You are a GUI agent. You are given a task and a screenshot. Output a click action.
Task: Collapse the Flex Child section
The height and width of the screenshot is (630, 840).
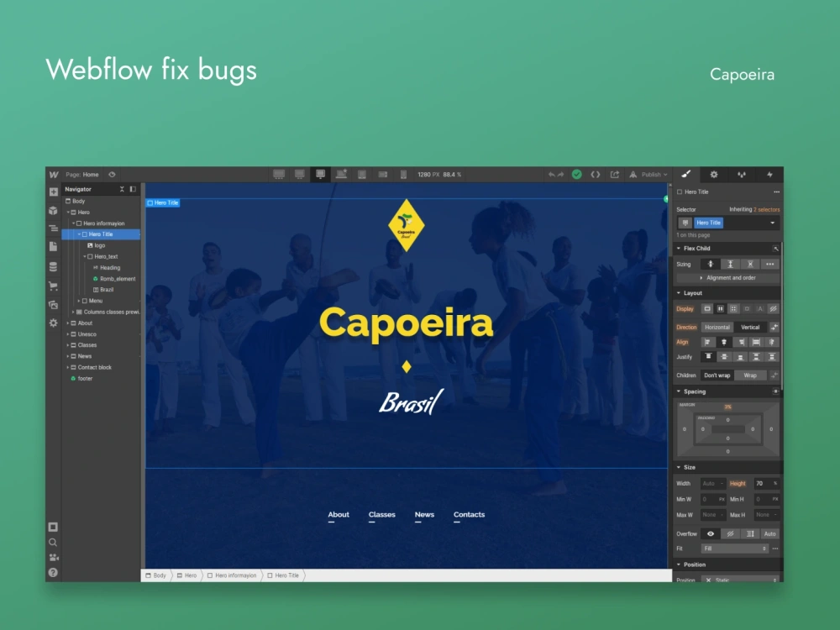click(679, 249)
